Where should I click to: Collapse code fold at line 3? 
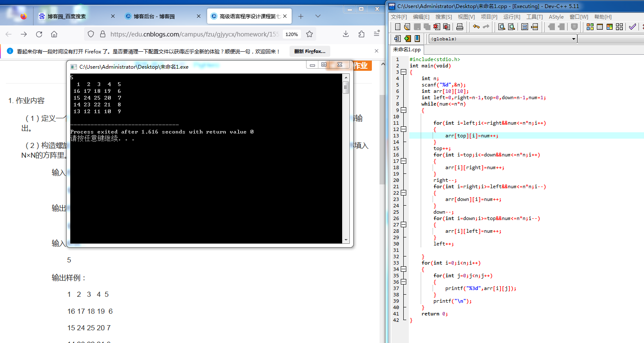[x=403, y=72]
